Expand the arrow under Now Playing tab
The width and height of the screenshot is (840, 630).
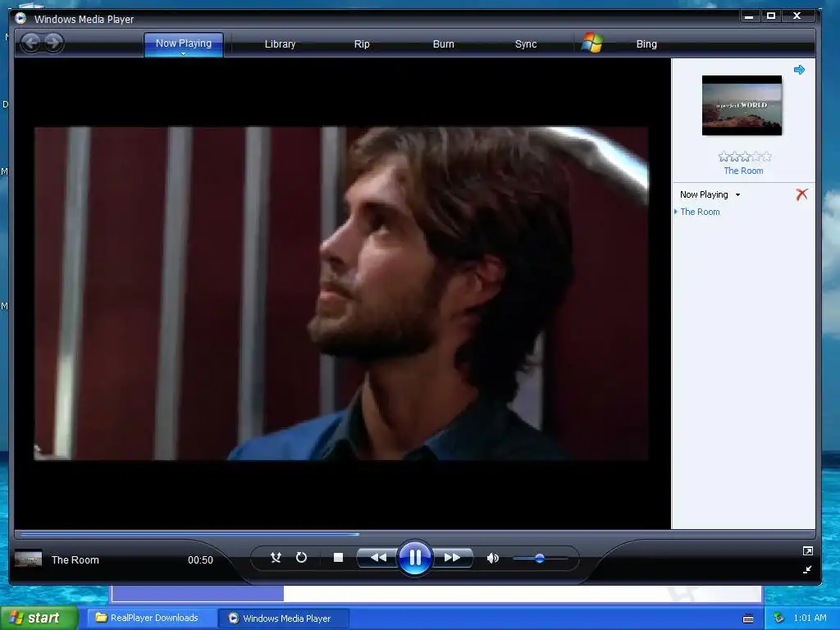tap(183, 54)
